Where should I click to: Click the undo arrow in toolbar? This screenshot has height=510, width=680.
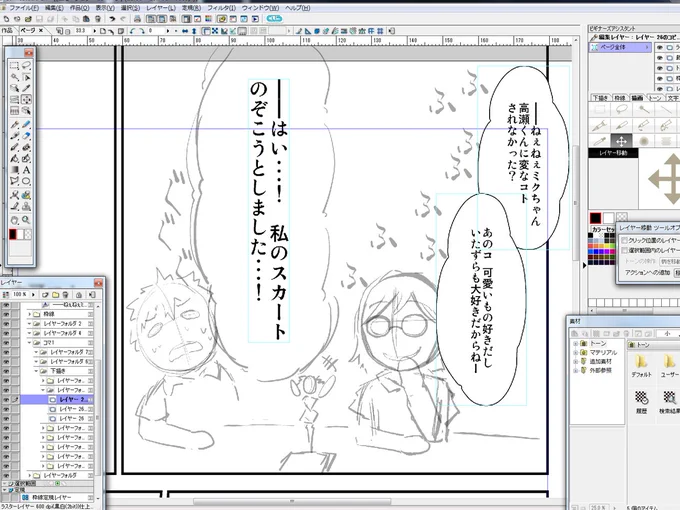[112, 19]
